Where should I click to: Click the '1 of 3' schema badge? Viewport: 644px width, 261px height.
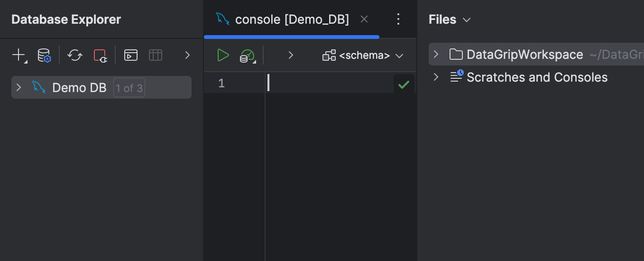pos(129,88)
